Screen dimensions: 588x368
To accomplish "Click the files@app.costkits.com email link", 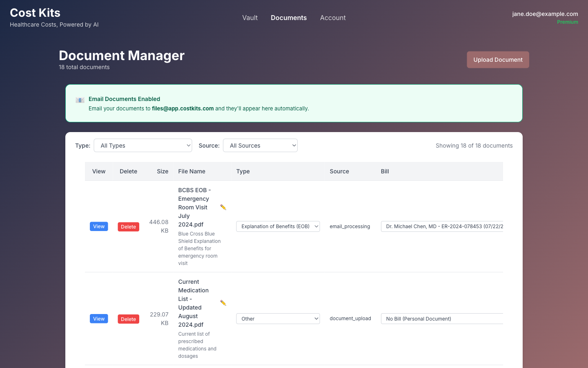I will click(x=183, y=108).
